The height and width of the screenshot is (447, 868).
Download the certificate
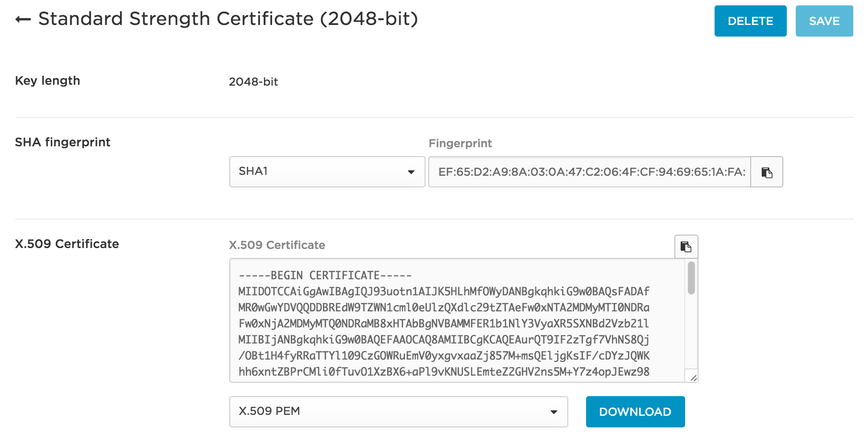[x=635, y=411]
